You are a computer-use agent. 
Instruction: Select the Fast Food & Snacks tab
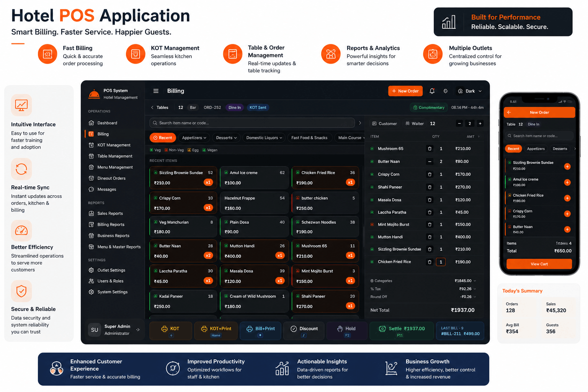309,138
